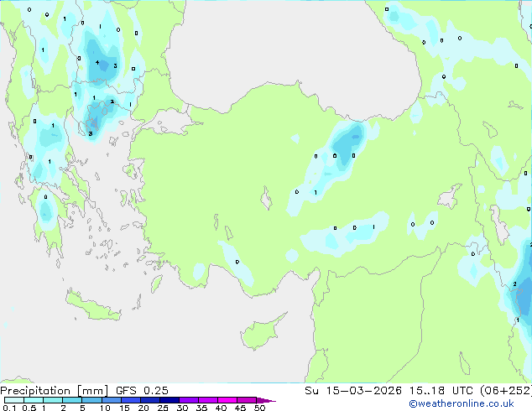532x411 pixels.
Task: Click the "0.5" legend scale label
Action: click(29, 408)
